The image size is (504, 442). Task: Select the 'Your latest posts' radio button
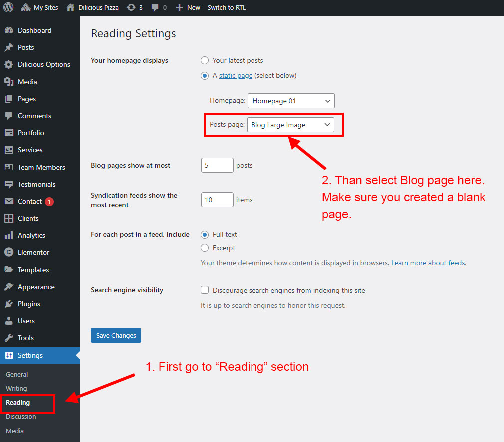pyautogui.click(x=205, y=60)
